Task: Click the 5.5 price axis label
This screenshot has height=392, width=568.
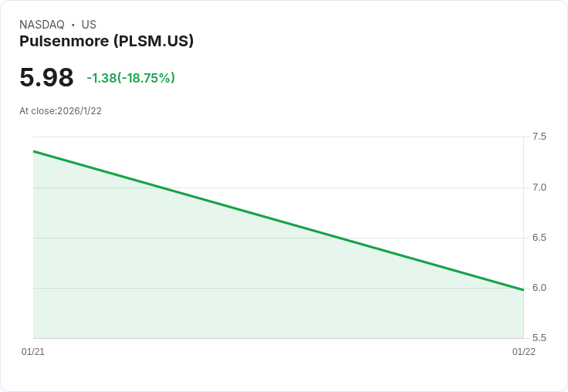Action: (x=539, y=338)
